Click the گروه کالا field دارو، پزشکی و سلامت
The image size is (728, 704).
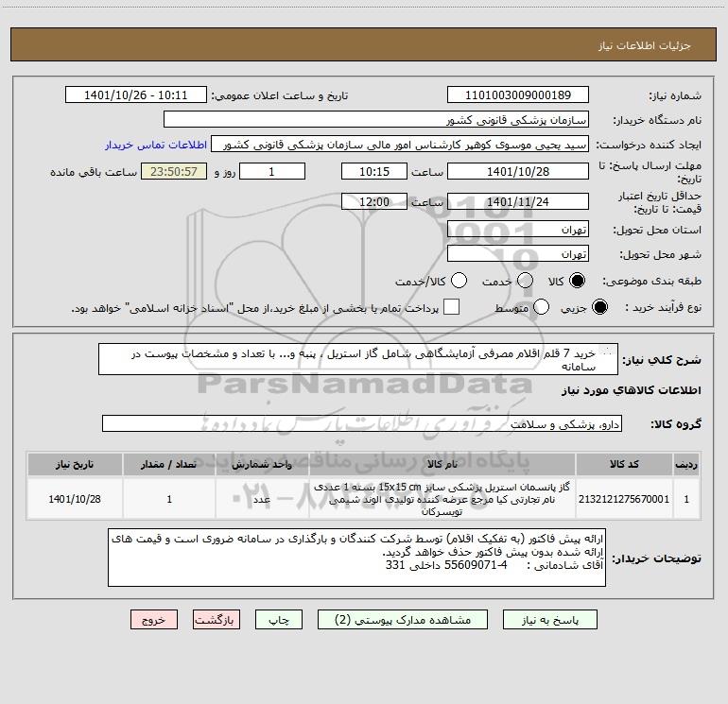tap(362, 423)
